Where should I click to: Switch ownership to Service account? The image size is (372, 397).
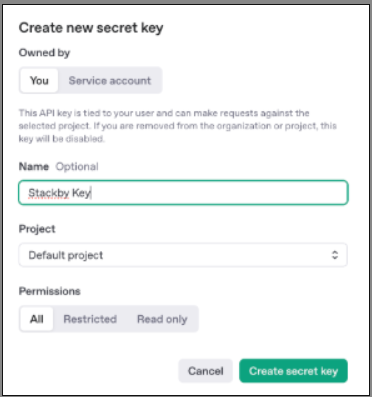pyautogui.click(x=110, y=80)
